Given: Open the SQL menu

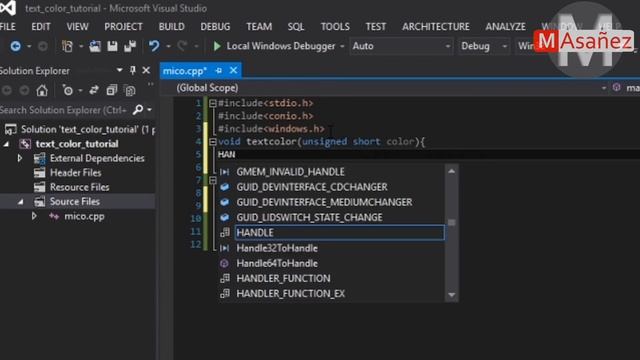Looking at the screenshot, I should 296,27.
